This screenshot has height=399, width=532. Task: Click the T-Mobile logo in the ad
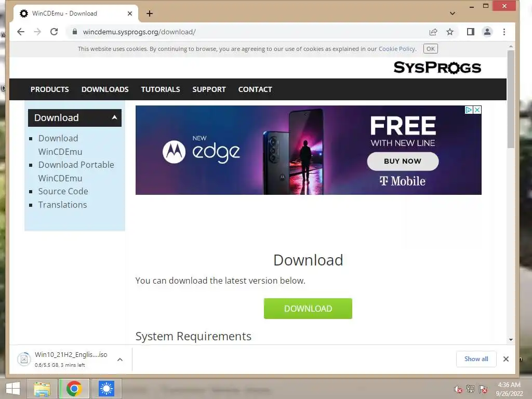tap(403, 181)
